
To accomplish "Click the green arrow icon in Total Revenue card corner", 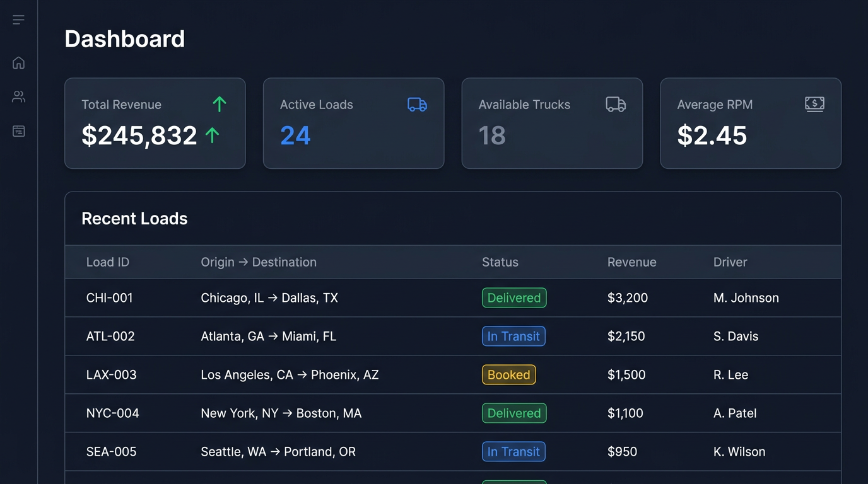I will pyautogui.click(x=220, y=104).
